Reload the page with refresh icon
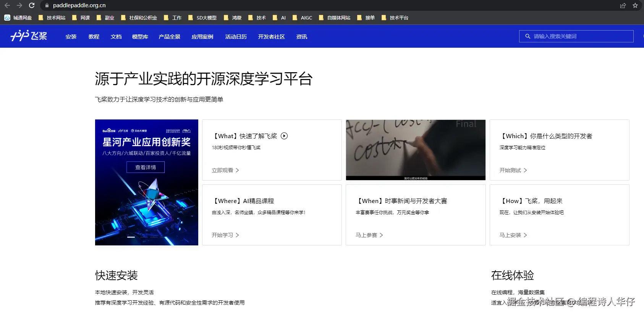The image size is (644, 316). tap(32, 5)
